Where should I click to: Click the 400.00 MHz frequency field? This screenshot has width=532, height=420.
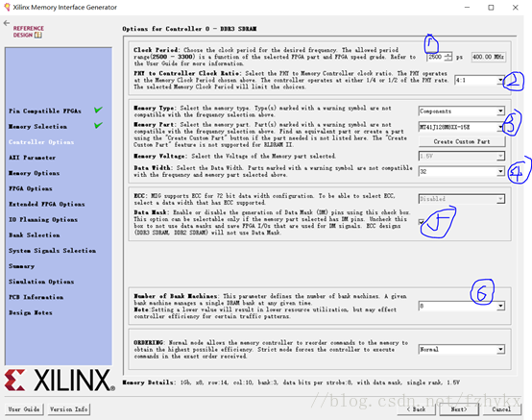(x=489, y=57)
